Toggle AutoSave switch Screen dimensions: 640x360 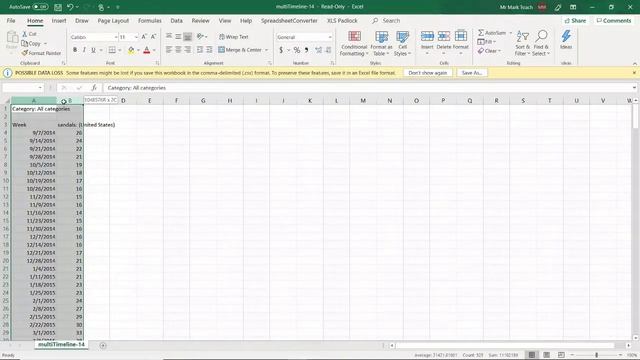coord(40,7)
